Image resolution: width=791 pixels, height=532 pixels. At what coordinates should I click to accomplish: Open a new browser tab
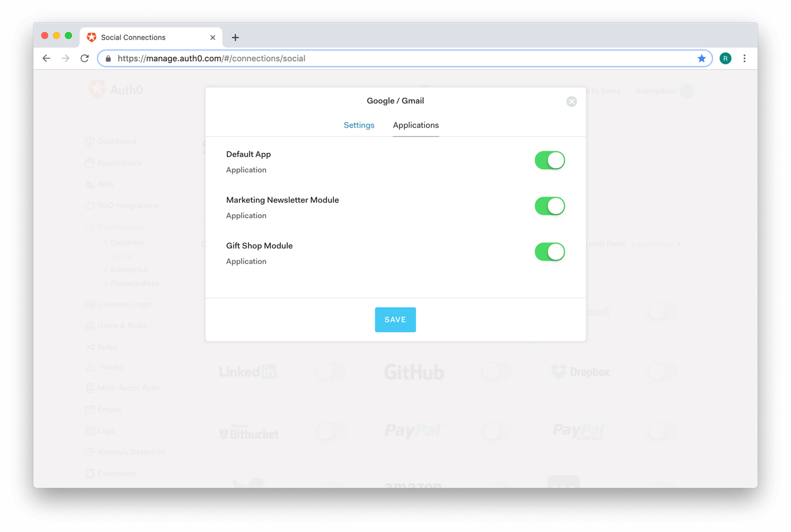(235, 37)
